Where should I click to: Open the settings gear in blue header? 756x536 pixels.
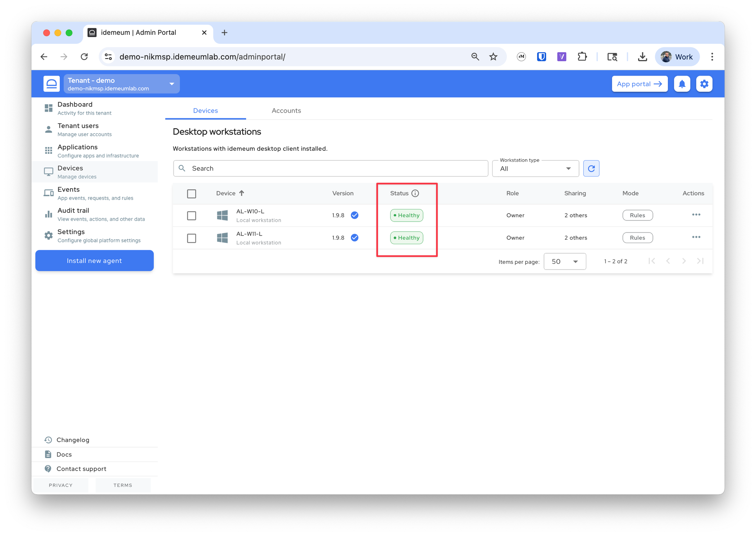coord(704,84)
